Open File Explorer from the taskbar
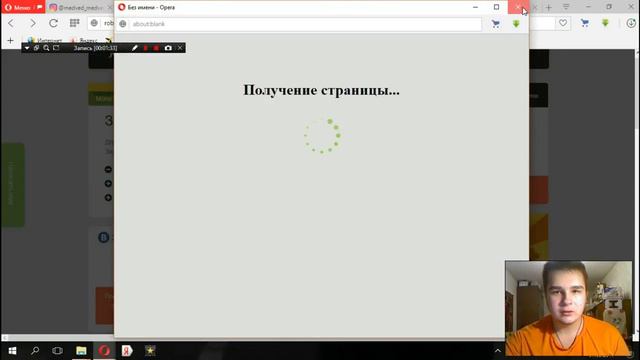 pyautogui.click(x=81, y=351)
